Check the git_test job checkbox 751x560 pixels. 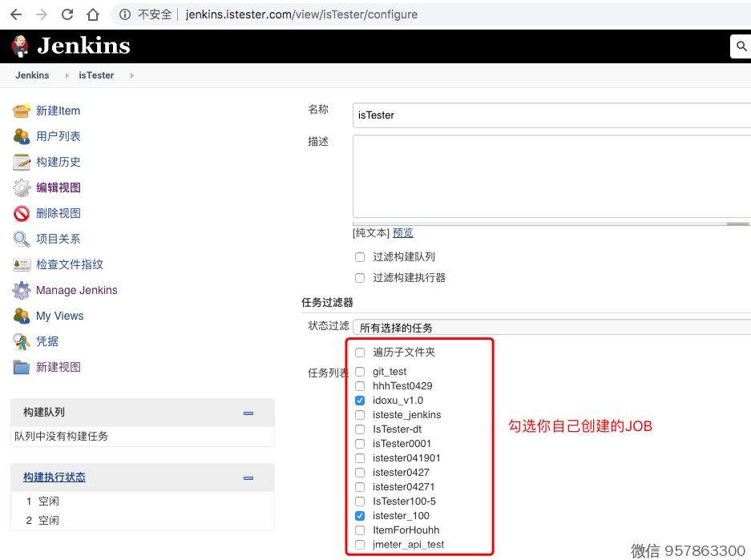[360, 372]
